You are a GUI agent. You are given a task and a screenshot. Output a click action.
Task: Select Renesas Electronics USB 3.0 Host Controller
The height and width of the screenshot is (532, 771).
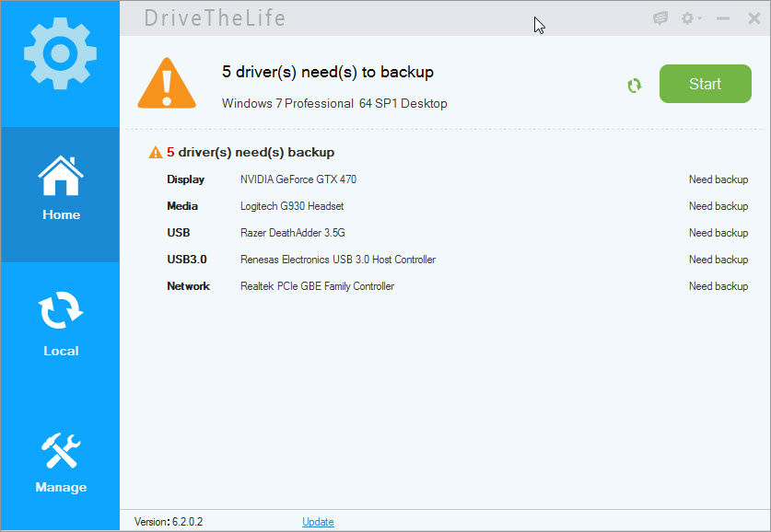338,260
